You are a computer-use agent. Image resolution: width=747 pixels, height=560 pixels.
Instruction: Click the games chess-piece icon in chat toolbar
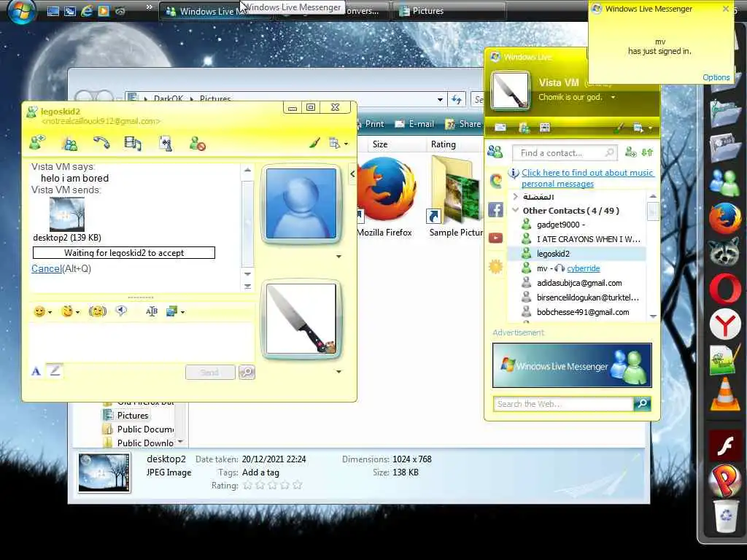[x=166, y=144]
